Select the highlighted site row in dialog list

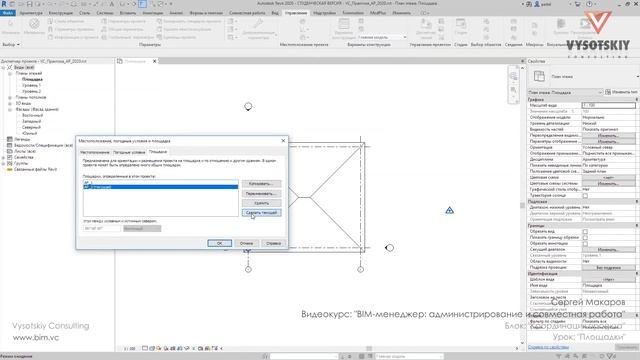[x=160, y=187]
